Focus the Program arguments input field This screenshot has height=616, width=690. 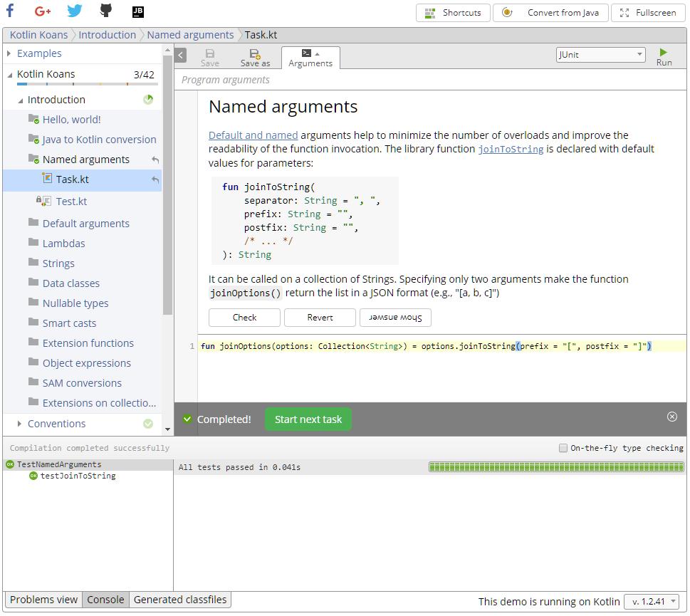pos(430,80)
